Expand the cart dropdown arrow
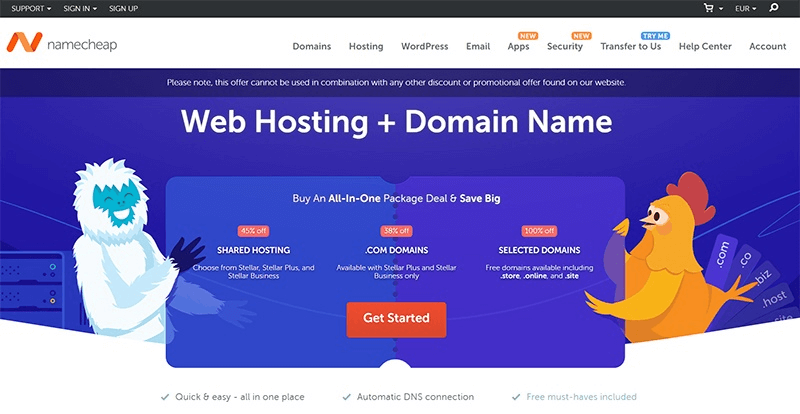800x414 pixels. 721,9
